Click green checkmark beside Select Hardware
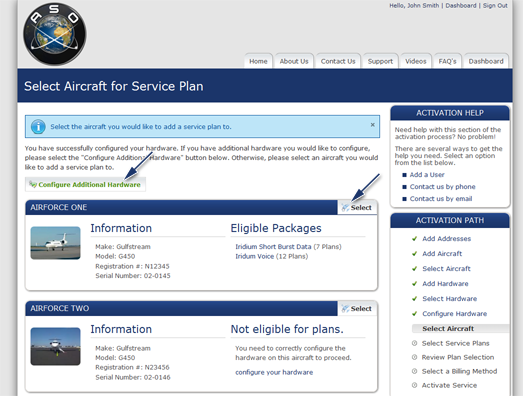The image size is (523, 396). tap(415, 299)
